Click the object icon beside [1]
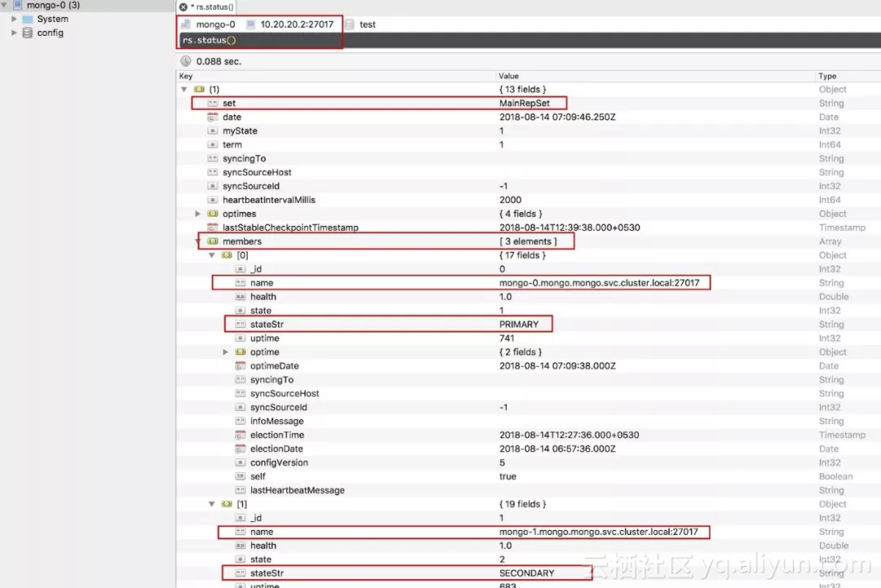The width and height of the screenshot is (881, 588). click(227, 504)
